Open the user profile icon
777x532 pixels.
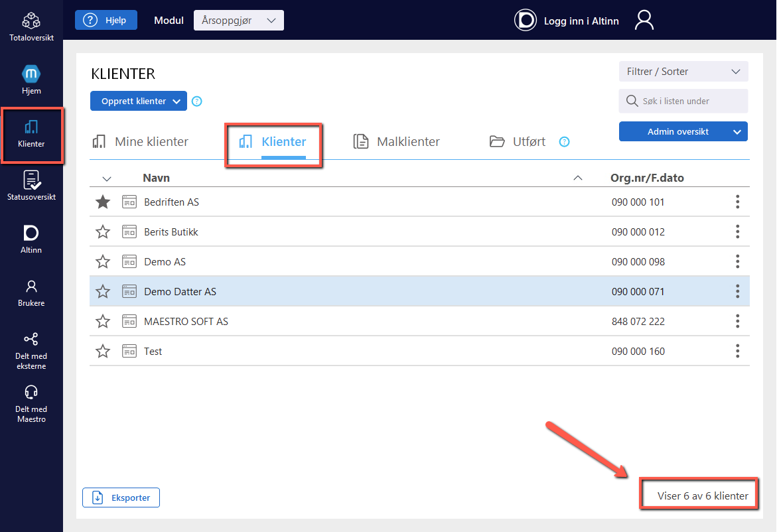(644, 21)
